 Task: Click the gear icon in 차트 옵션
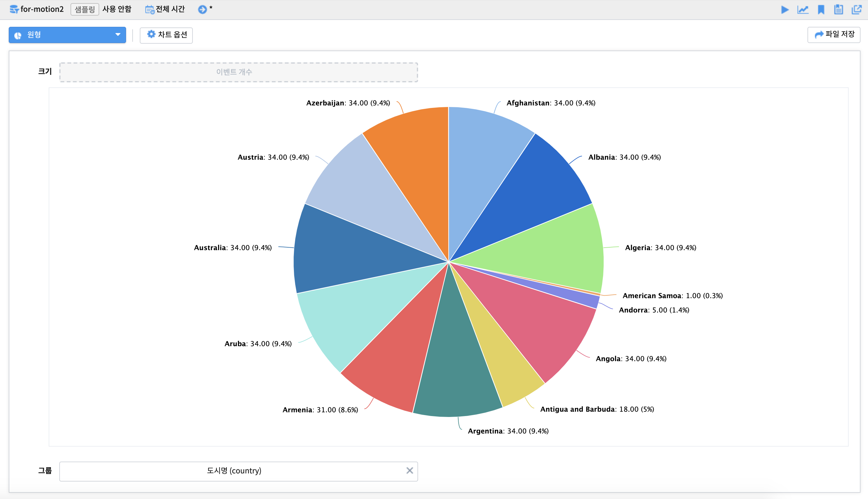pos(151,34)
